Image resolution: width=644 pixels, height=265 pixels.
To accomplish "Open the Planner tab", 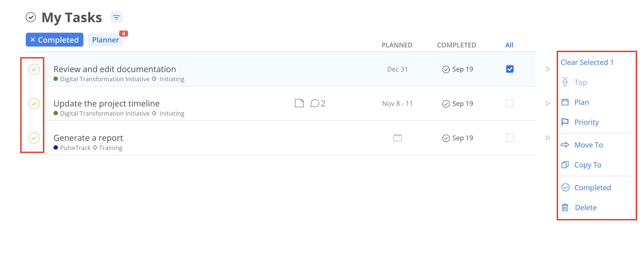I will click(x=105, y=40).
